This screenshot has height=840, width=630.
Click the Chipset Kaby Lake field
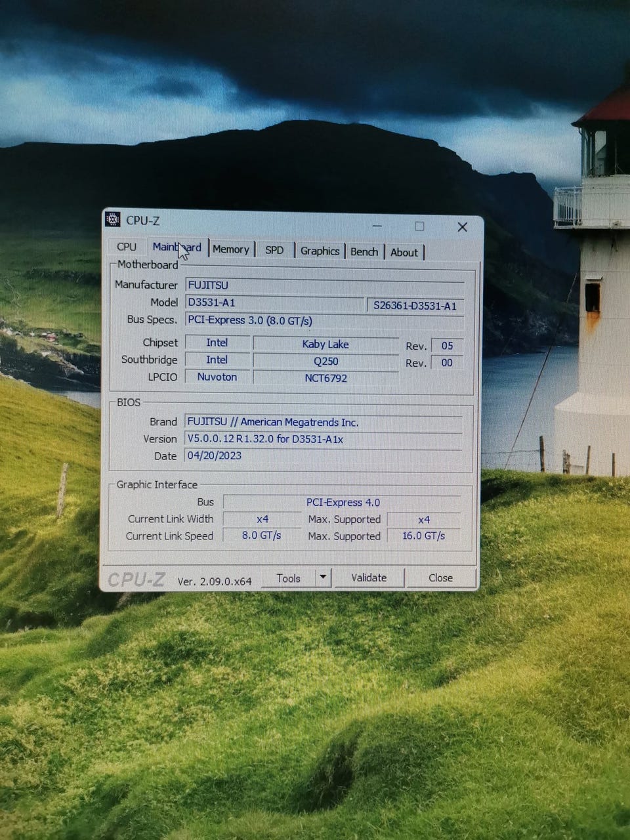[325, 344]
